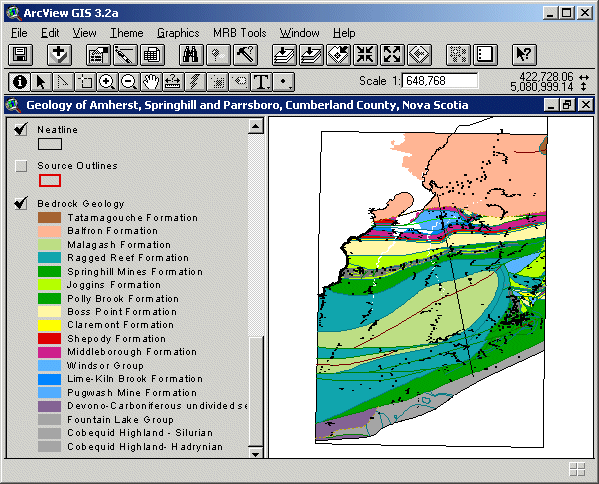Click the Find binoculars icon
Screen dimensions: 599x484
click(x=191, y=55)
